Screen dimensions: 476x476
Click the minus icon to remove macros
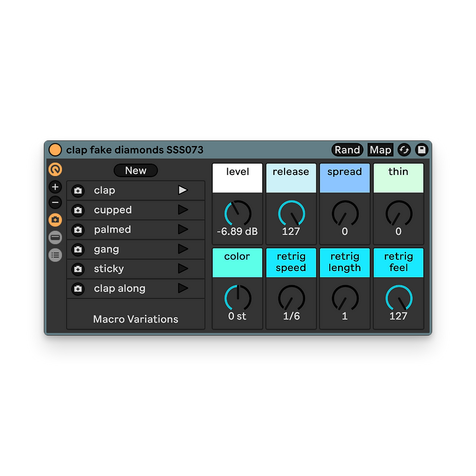pos(55,203)
